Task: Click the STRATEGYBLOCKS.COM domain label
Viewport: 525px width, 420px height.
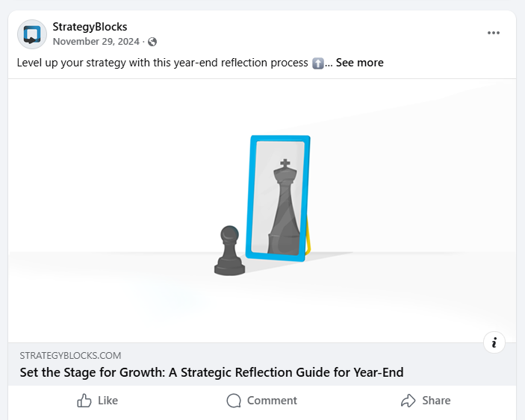Action: click(70, 355)
